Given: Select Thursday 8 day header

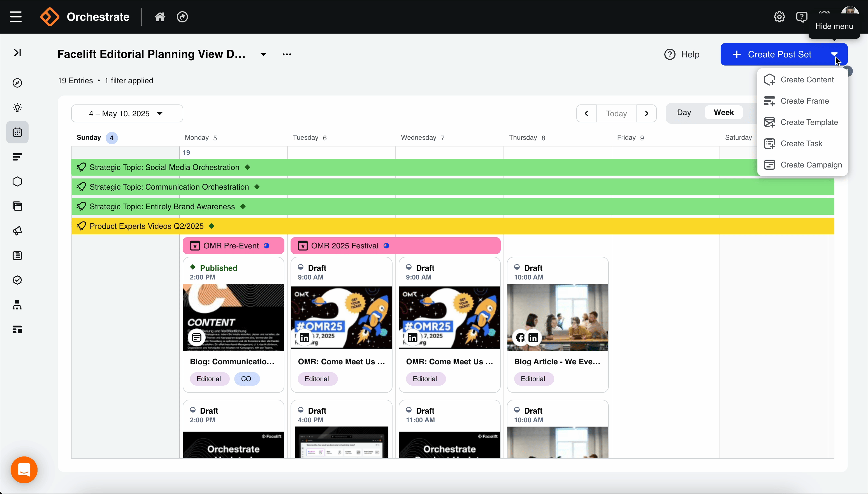Looking at the screenshot, I should tap(527, 138).
